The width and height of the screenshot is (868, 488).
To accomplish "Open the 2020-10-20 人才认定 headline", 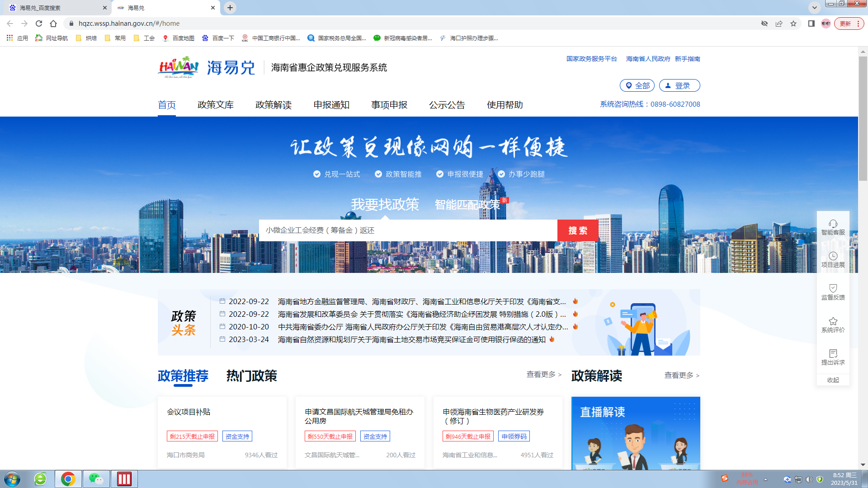I will click(423, 327).
